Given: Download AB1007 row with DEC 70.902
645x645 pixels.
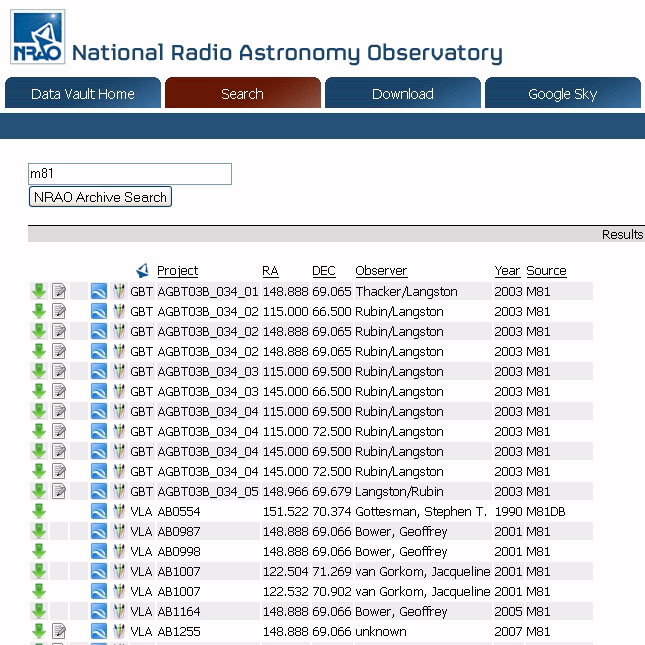Looking at the screenshot, I should tap(39, 591).
